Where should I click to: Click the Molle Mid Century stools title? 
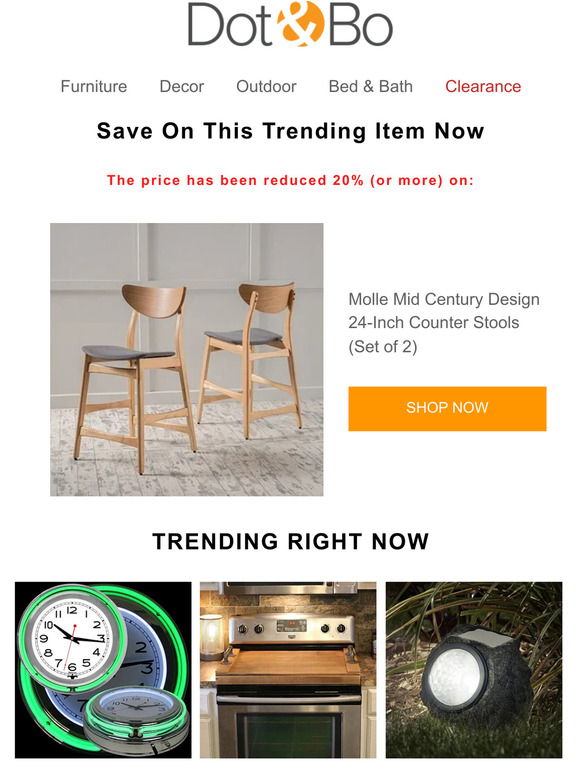(444, 323)
